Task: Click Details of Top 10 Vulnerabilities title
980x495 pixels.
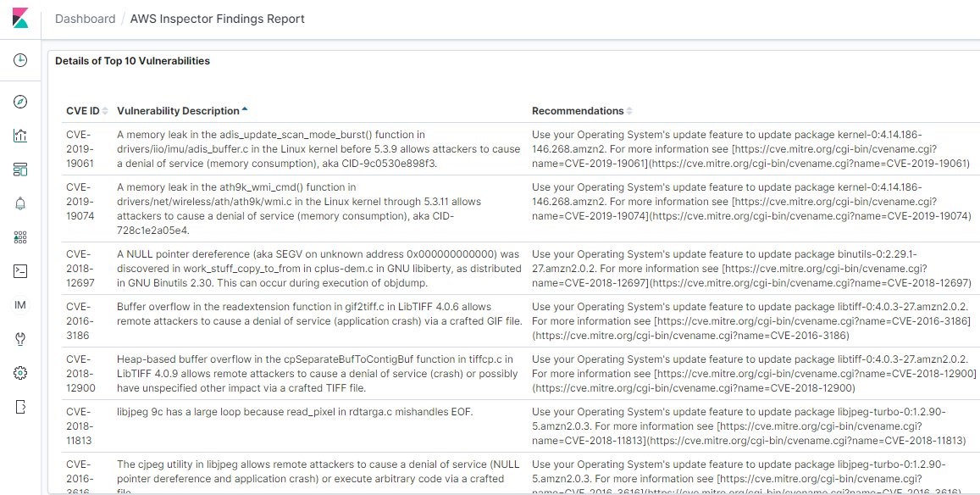Action: 132,61
